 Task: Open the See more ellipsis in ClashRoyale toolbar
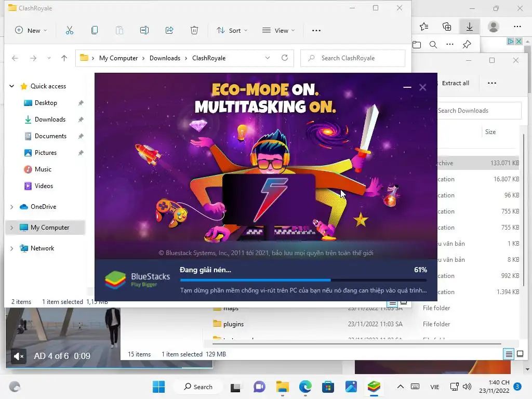coord(316,31)
